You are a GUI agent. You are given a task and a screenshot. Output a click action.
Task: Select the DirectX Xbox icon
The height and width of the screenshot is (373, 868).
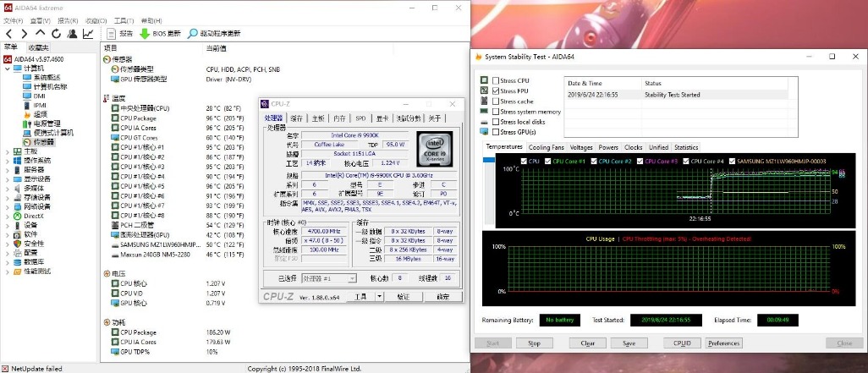point(18,216)
